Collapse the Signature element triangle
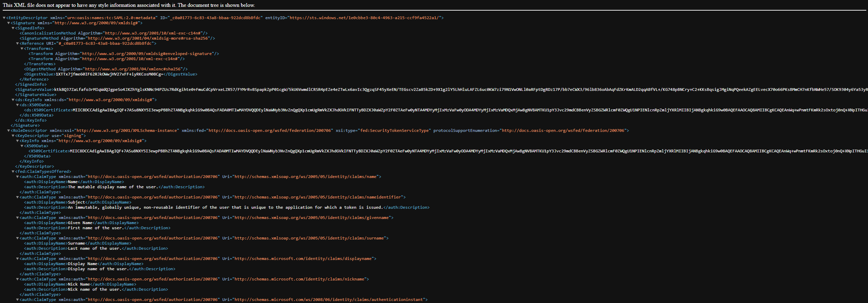The height and width of the screenshot is (303, 868). pos(9,23)
